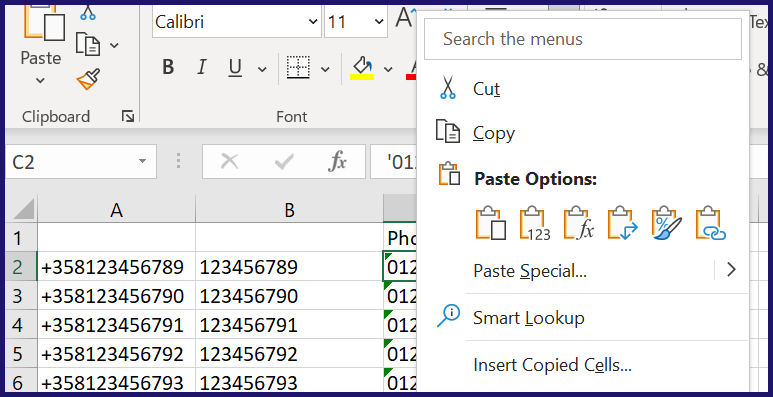The height and width of the screenshot is (397, 773).
Task: Select the Paste Link option
Action: pos(710,224)
